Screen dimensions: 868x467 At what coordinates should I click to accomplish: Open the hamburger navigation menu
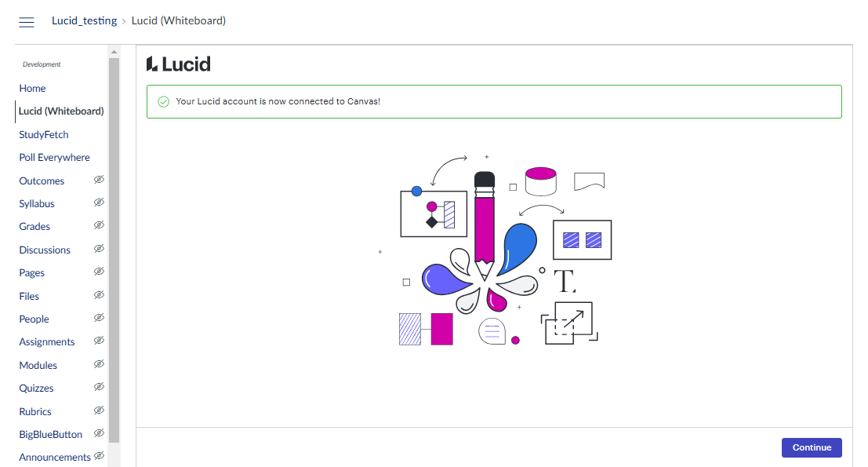point(27,22)
